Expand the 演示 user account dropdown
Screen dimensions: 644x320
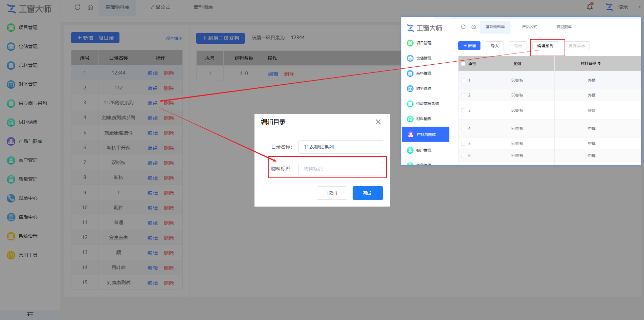(x=639, y=7)
